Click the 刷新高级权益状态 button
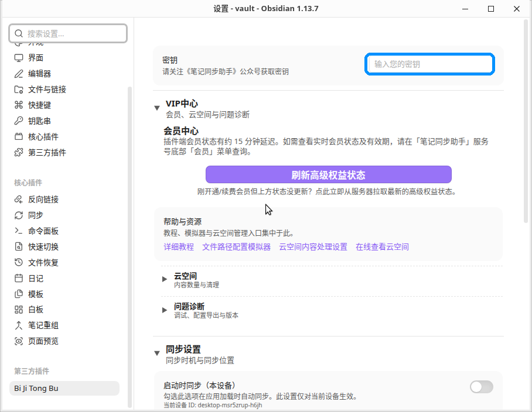The image size is (532, 412). pyautogui.click(x=329, y=174)
